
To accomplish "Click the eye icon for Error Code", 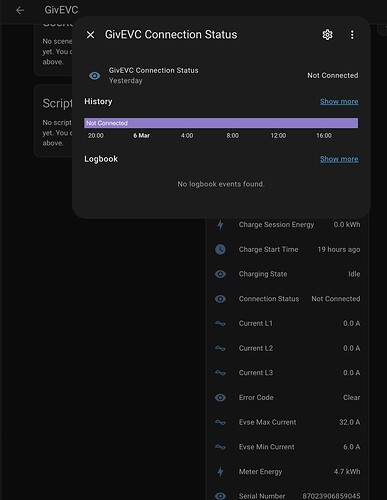I will (x=220, y=397).
